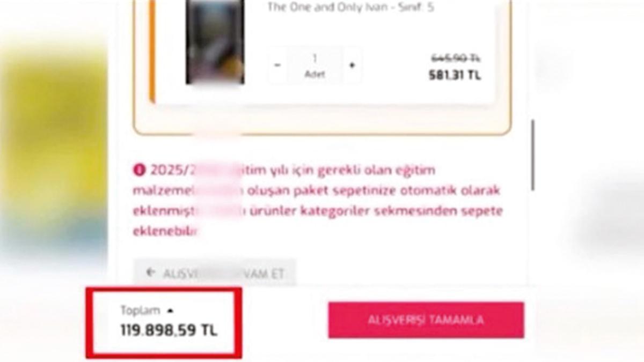Click the back arrow icon in continue shopping
This screenshot has width=644, height=362.
(151, 272)
